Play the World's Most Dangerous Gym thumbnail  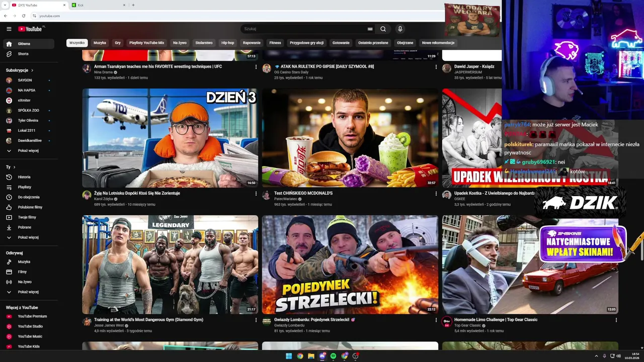click(x=170, y=265)
